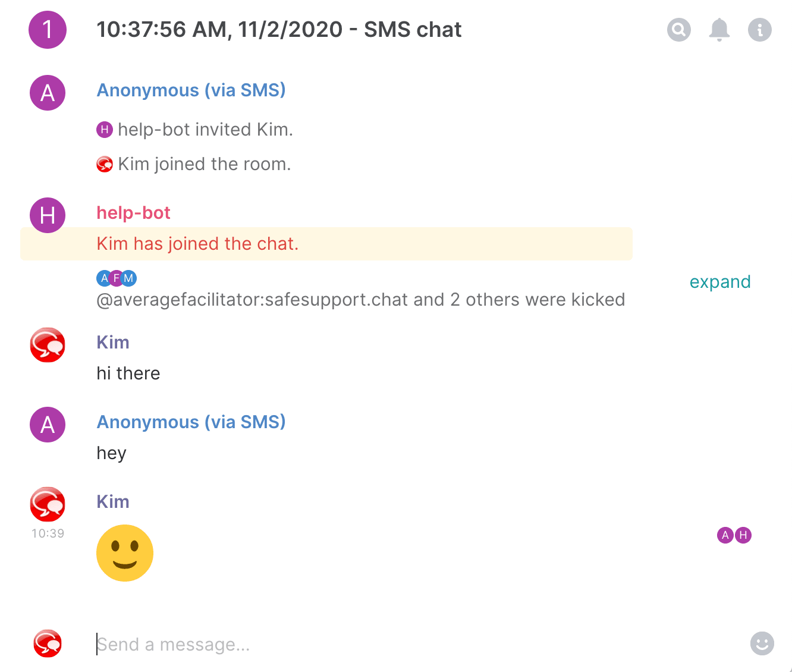The image size is (792, 672).
Task: Click the Kim name above 'hi there'
Action: point(113,343)
